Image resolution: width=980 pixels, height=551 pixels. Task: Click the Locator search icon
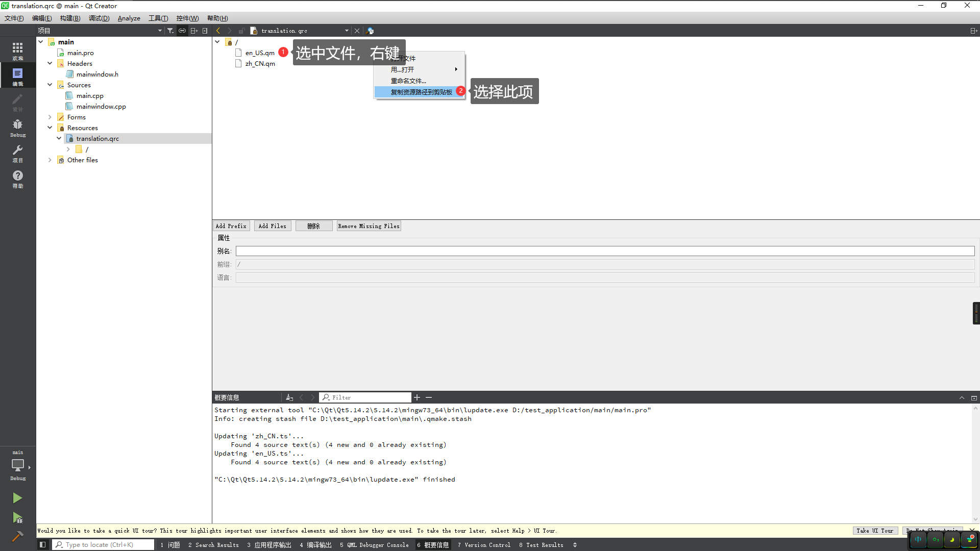click(59, 544)
